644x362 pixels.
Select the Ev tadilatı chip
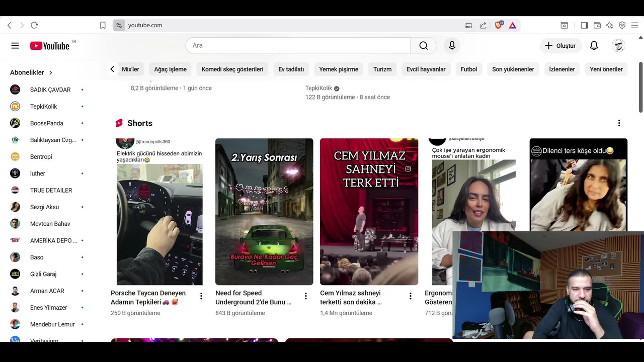pos(291,69)
